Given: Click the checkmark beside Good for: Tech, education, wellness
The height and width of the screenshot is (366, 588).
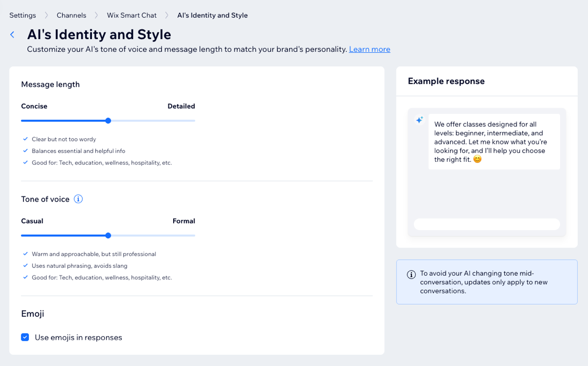Looking at the screenshot, I should (x=25, y=162).
